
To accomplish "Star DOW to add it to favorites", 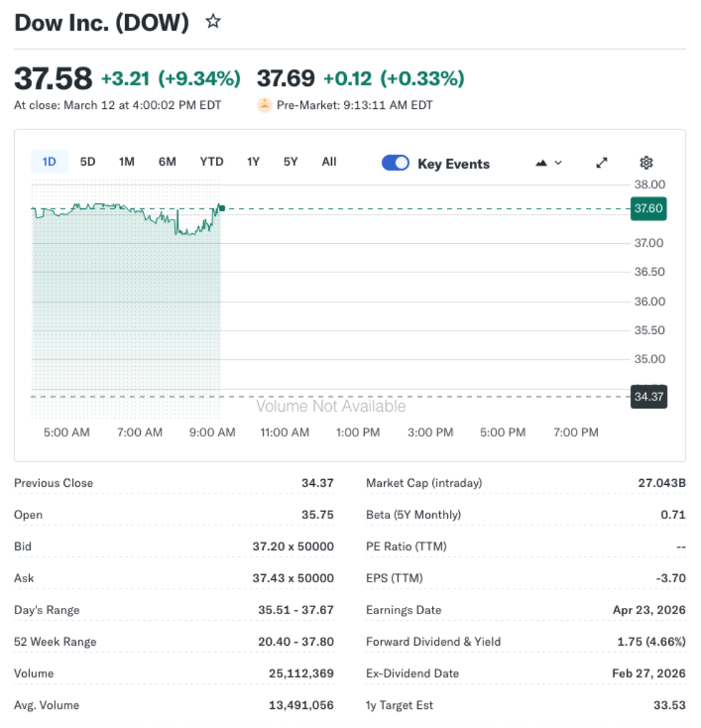I will 213,22.
